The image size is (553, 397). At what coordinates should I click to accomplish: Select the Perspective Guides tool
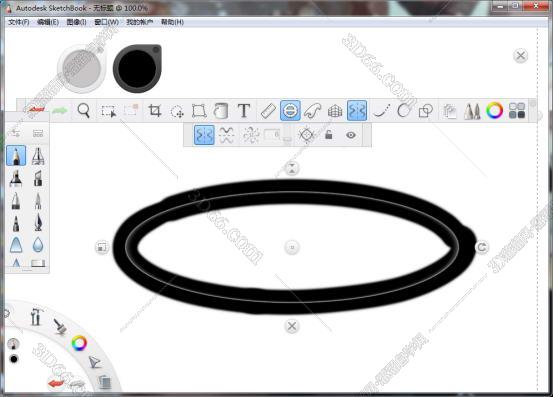(x=335, y=111)
